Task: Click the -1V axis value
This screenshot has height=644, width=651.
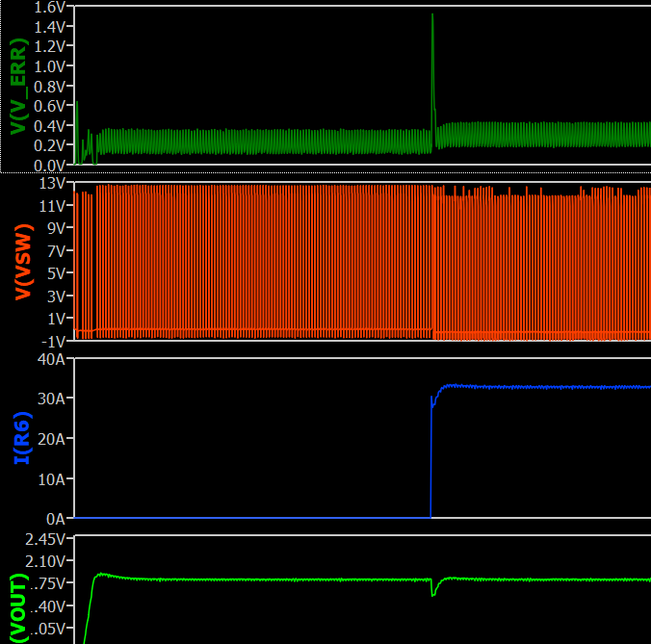Action: point(54,342)
